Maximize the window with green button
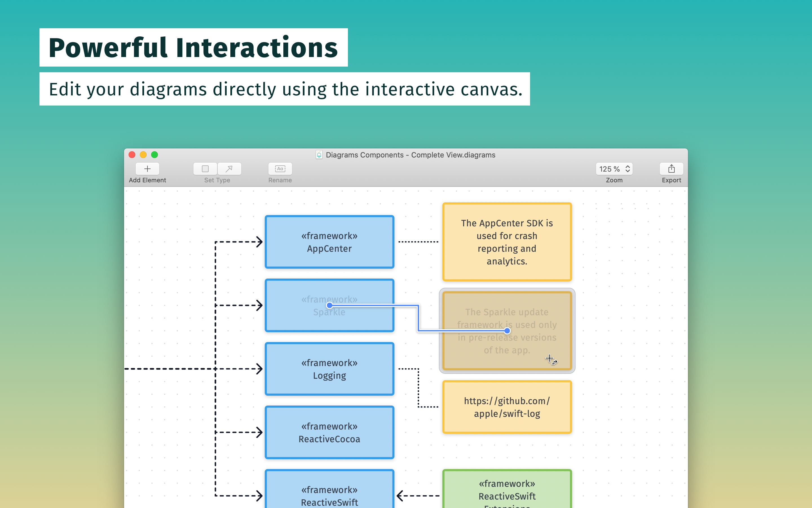Viewport: 812px width, 508px height. coord(155,155)
